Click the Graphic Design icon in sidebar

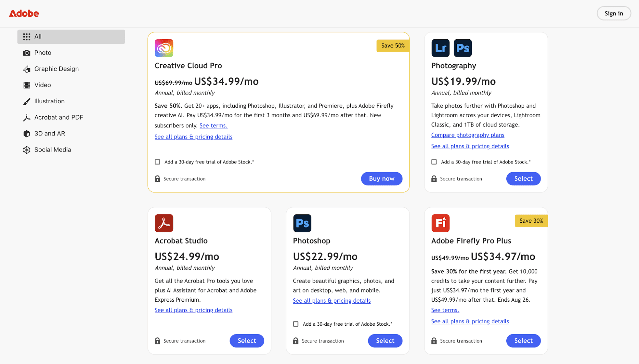pyautogui.click(x=27, y=69)
